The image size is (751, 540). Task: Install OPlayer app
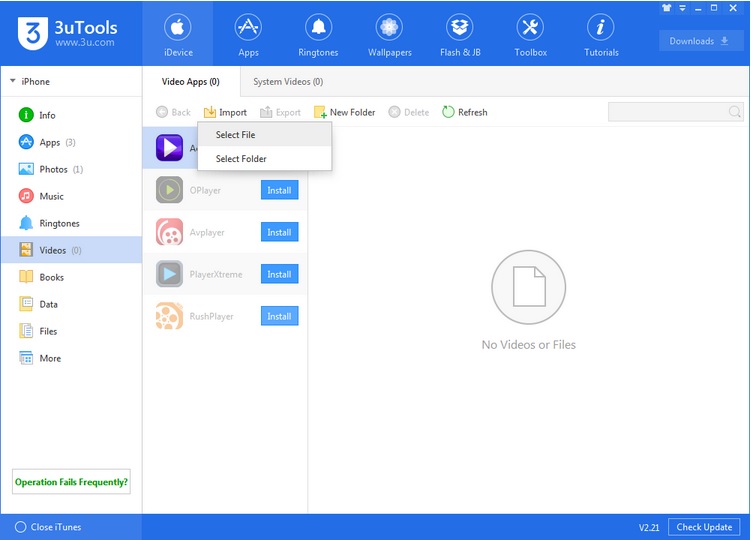279,190
